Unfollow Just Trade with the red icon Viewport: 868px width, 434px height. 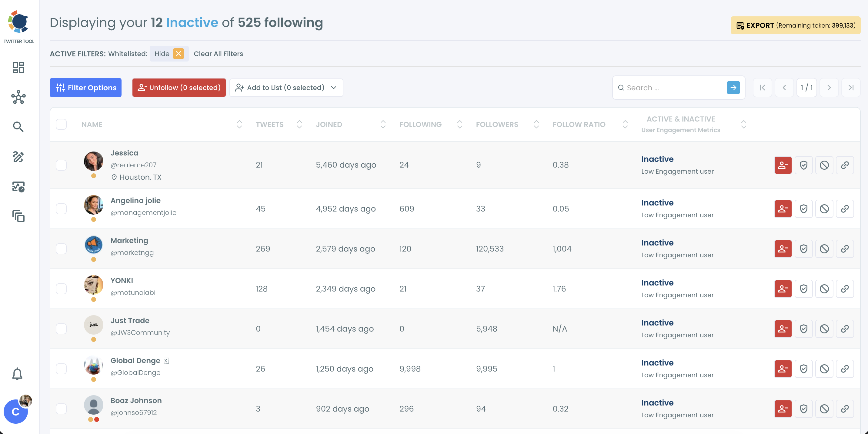(783, 329)
